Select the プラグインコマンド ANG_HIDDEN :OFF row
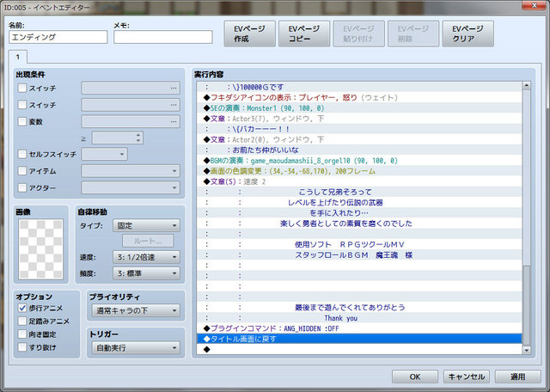This screenshot has height=392, width=550. 359,328
